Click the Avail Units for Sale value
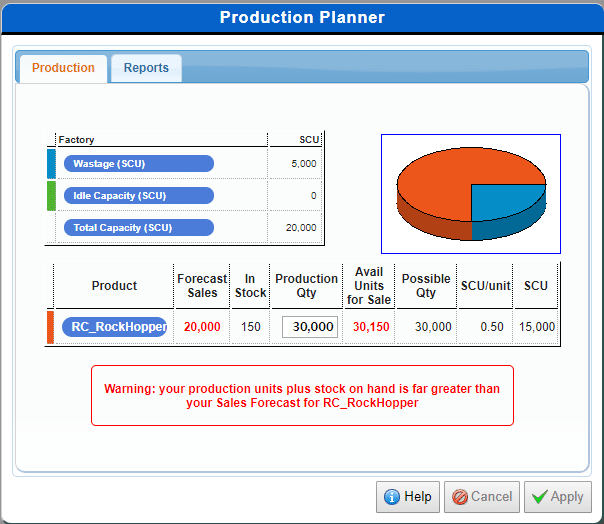This screenshot has height=524, width=604. point(371,327)
